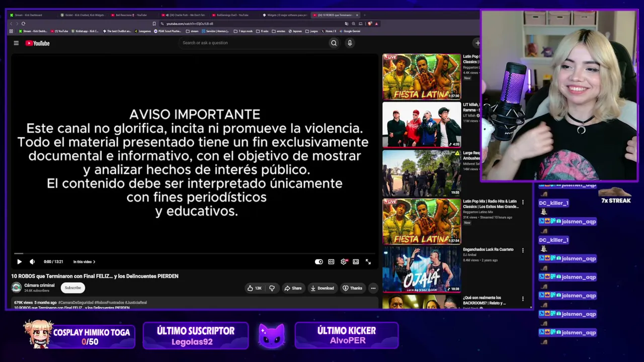The width and height of the screenshot is (644, 362).
Task: Open the '7 days mods' bookmarks folder
Action: coord(243,31)
